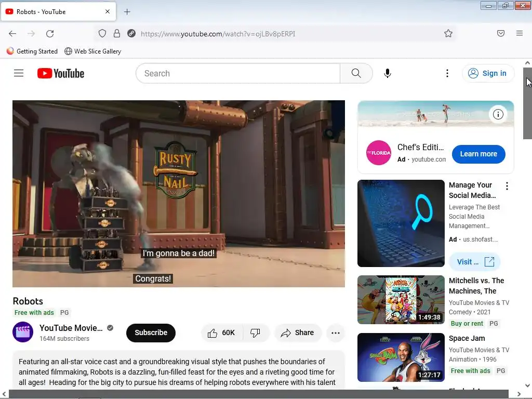Open the Web Slice Gallery bookmark
This screenshot has height=399, width=532.
click(x=92, y=51)
